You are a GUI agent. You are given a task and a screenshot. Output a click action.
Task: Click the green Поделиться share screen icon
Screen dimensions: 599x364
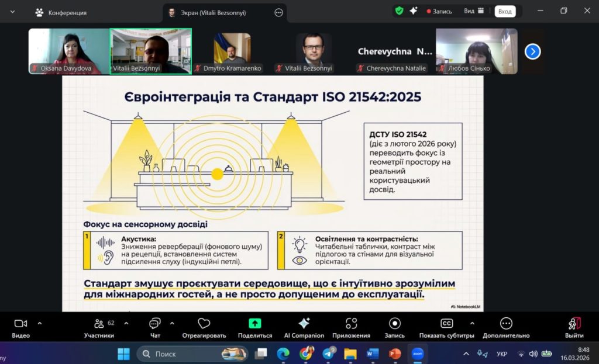[255, 324]
